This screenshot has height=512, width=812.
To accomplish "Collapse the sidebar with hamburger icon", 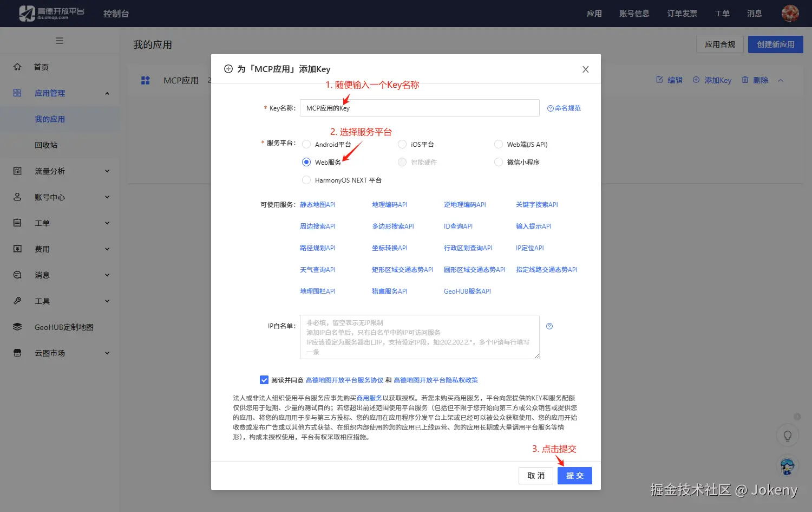I will click(x=60, y=41).
